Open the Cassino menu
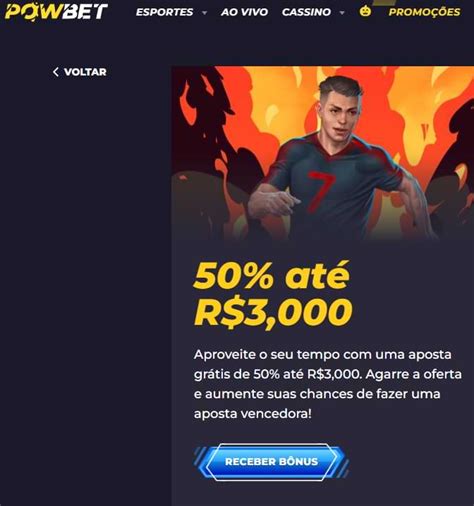The height and width of the screenshot is (506, 474). tap(306, 12)
